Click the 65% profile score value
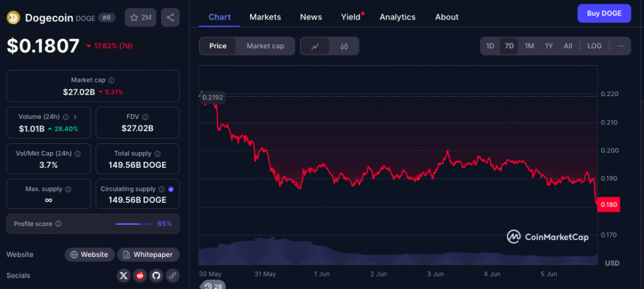644x289 pixels. (x=164, y=224)
